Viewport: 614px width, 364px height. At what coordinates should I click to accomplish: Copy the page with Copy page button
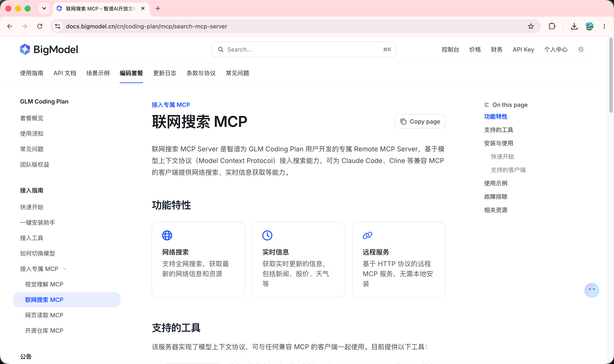420,121
